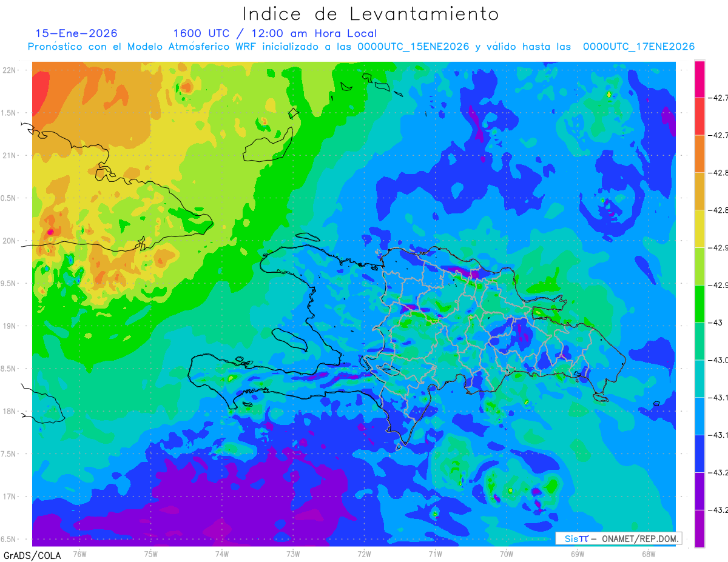Click the "19N" latitude label
728x562 pixels.
coord(10,326)
